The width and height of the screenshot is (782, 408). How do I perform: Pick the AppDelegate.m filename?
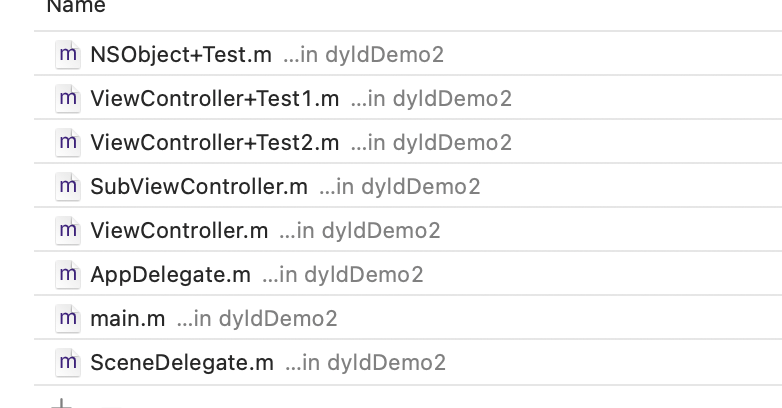(x=170, y=274)
